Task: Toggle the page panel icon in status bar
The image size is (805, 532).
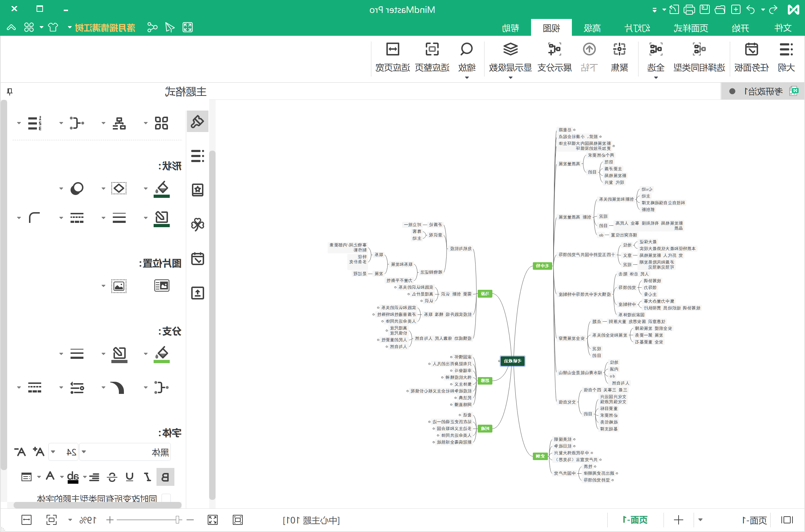Action: 787,520
